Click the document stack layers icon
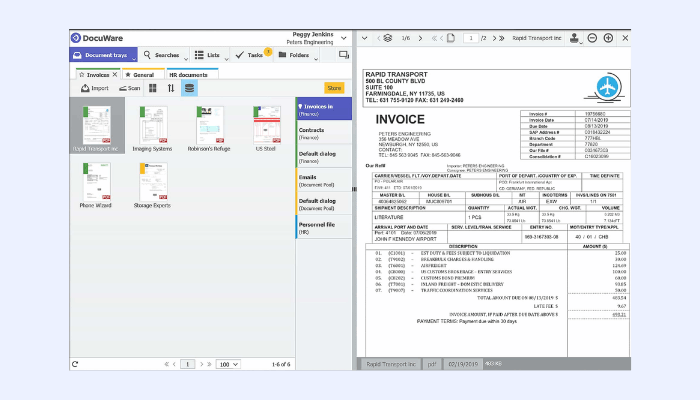This screenshot has width=700, height=400. click(388, 38)
